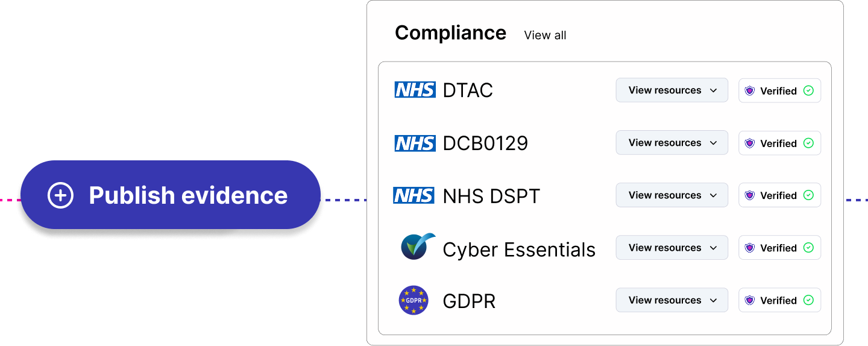The image size is (868, 346).
Task: Click the purple shield icon in DTAC Verified badge
Action: (750, 90)
